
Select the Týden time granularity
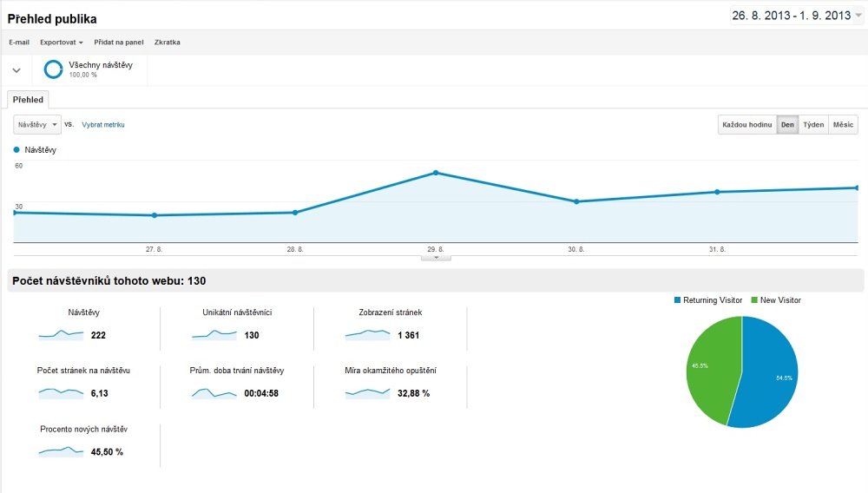click(813, 124)
